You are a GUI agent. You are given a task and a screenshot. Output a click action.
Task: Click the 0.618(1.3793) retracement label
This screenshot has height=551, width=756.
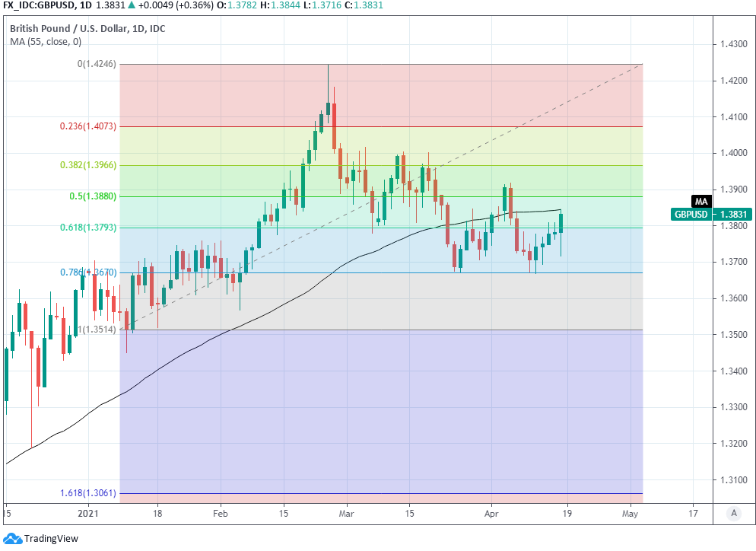click(89, 227)
